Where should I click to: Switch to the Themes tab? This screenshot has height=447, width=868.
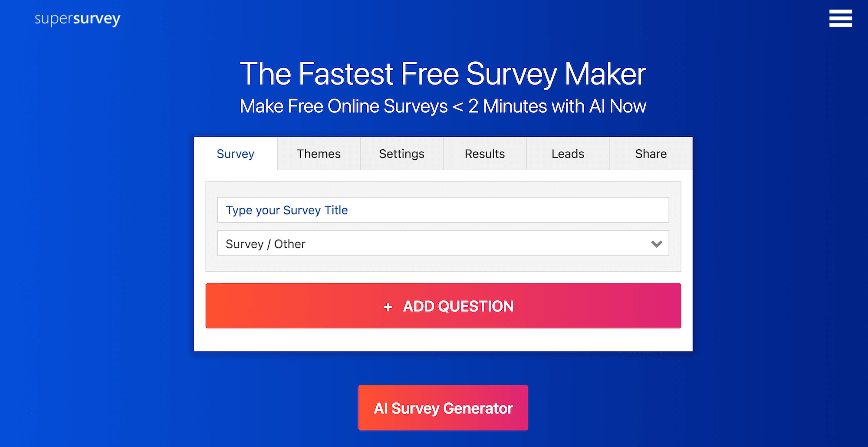[319, 154]
